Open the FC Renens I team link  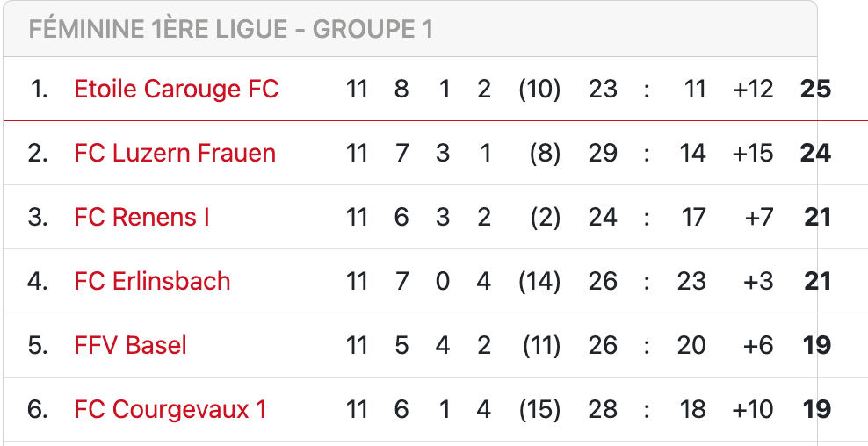(141, 217)
